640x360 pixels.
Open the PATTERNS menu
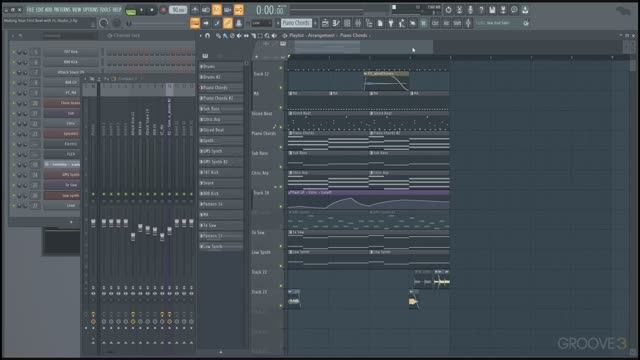(62, 9)
